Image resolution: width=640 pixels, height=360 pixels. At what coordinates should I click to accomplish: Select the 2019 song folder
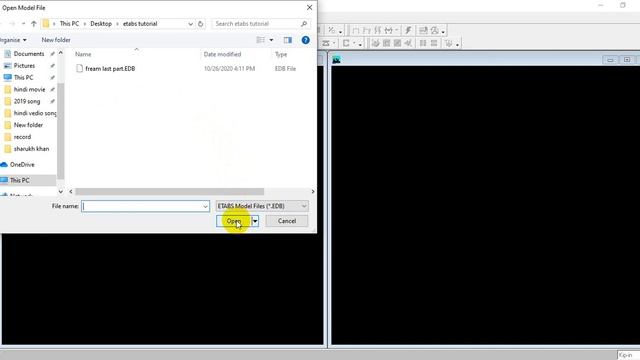click(27, 101)
